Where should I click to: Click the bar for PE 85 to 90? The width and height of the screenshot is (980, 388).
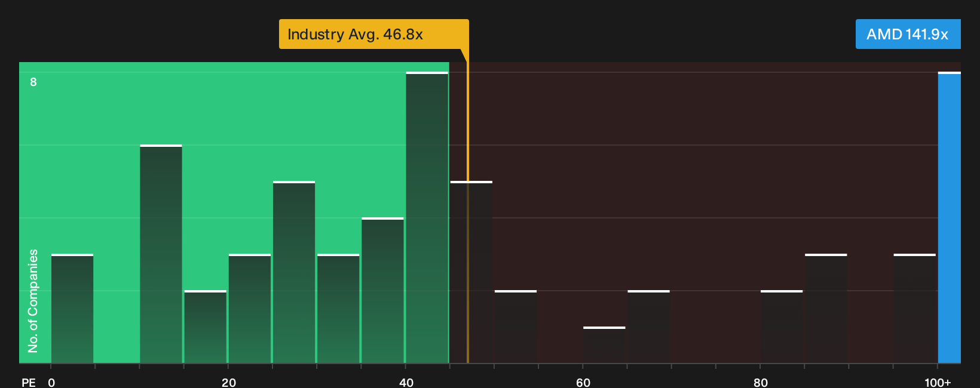(826, 309)
